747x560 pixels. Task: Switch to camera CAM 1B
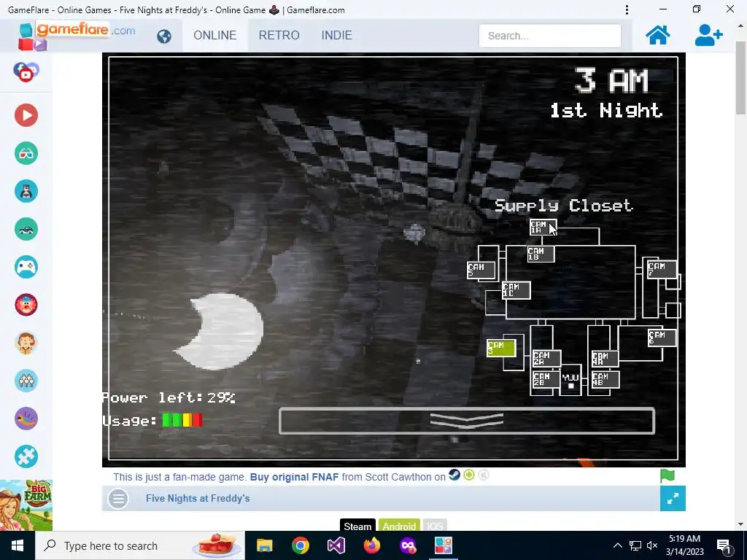(541, 254)
